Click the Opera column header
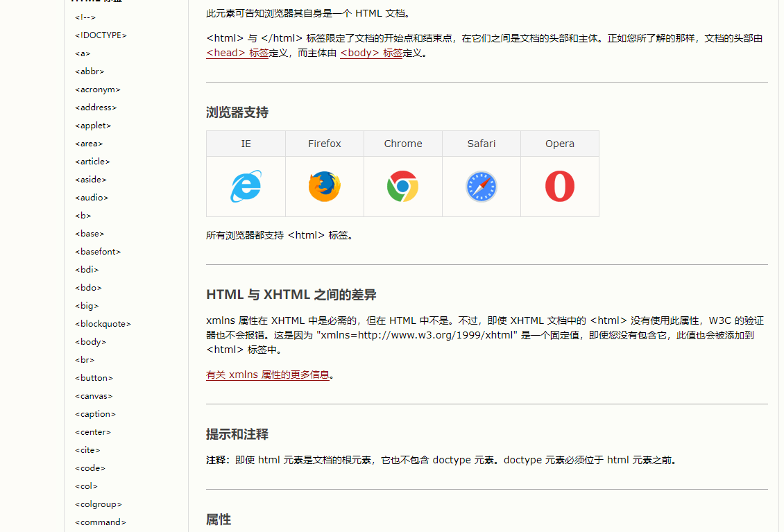The image size is (784, 532). click(x=560, y=144)
